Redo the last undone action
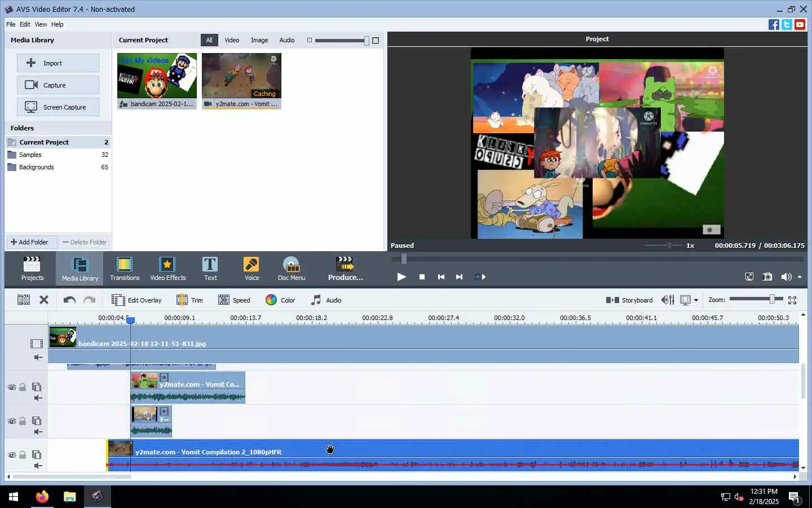The height and width of the screenshot is (508, 812). pos(89,300)
